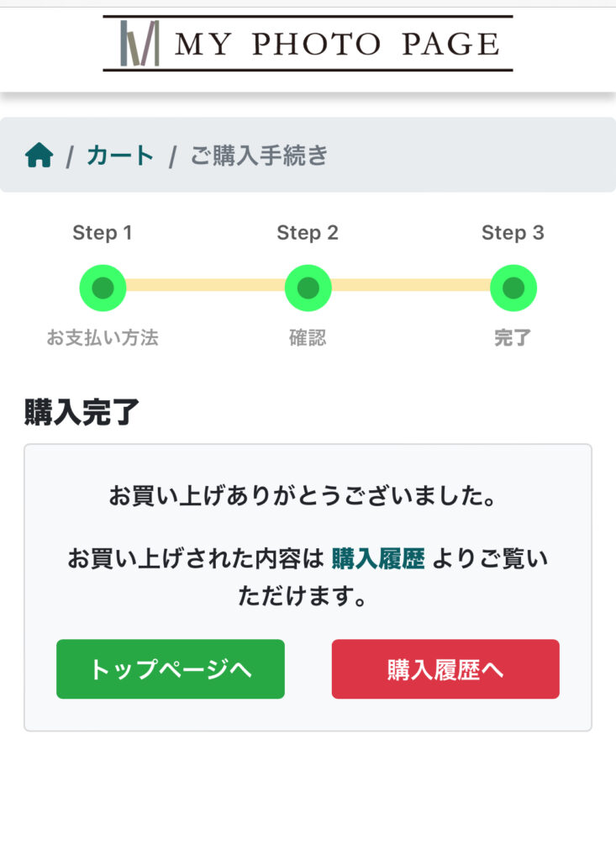Click the progress bar between Step 2 and Step 3
The height and width of the screenshot is (861, 616).
tap(410, 285)
